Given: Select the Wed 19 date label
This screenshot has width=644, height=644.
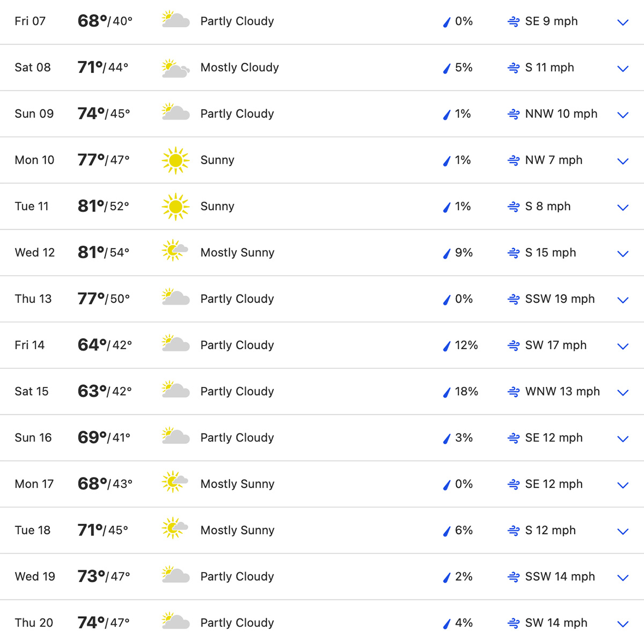Looking at the screenshot, I should (35, 576).
